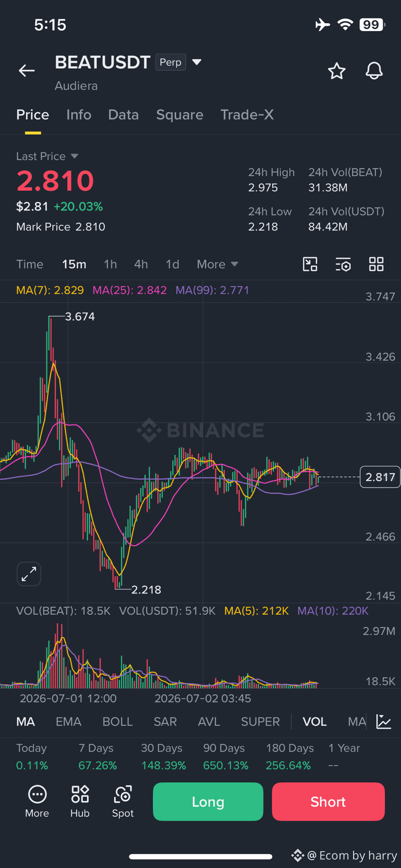The height and width of the screenshot is (868, 401).
Task: Tap the Today 0.11% performance
Action: click(x=32, y=757)
